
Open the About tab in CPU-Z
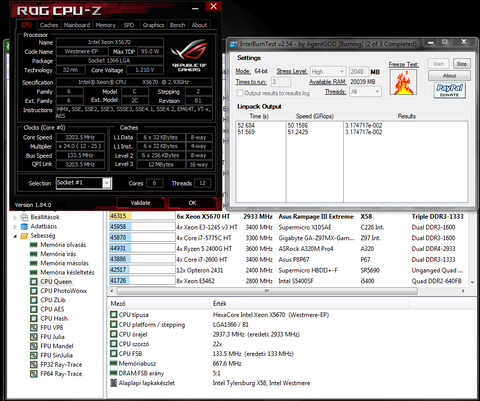click(x=199, y=25)
